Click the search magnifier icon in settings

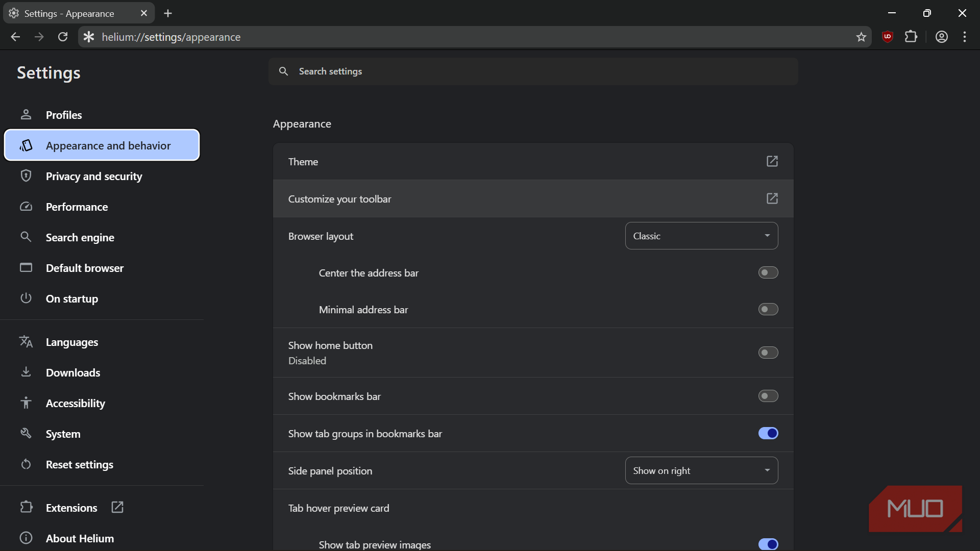[x=284, y=71]
